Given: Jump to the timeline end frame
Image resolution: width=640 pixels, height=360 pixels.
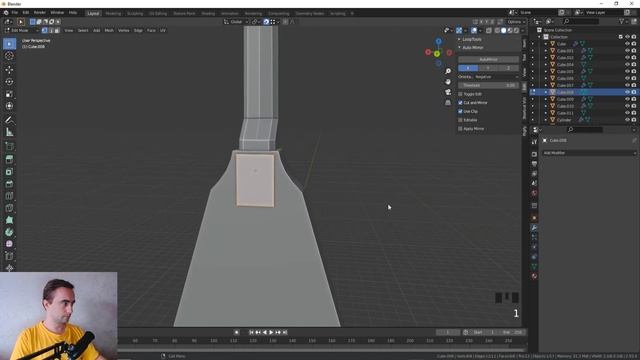Looking at the screenshot, I should tap(285, 332).
